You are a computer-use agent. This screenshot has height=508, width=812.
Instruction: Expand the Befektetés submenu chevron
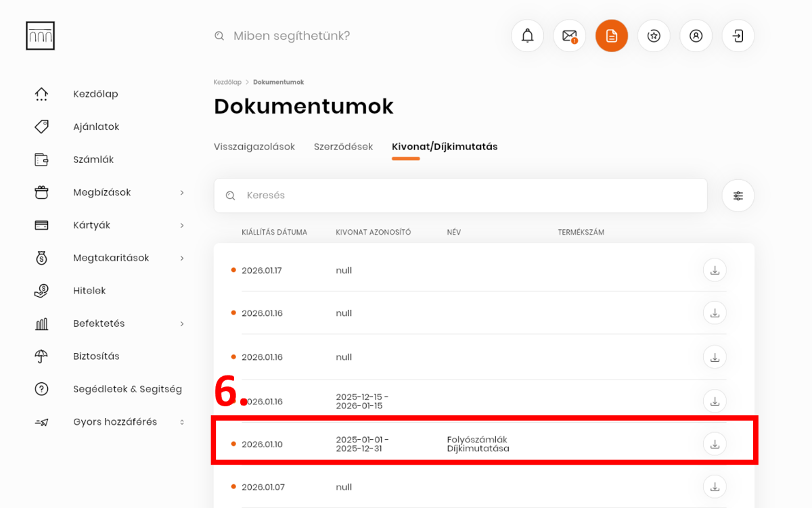coord(182,324)
